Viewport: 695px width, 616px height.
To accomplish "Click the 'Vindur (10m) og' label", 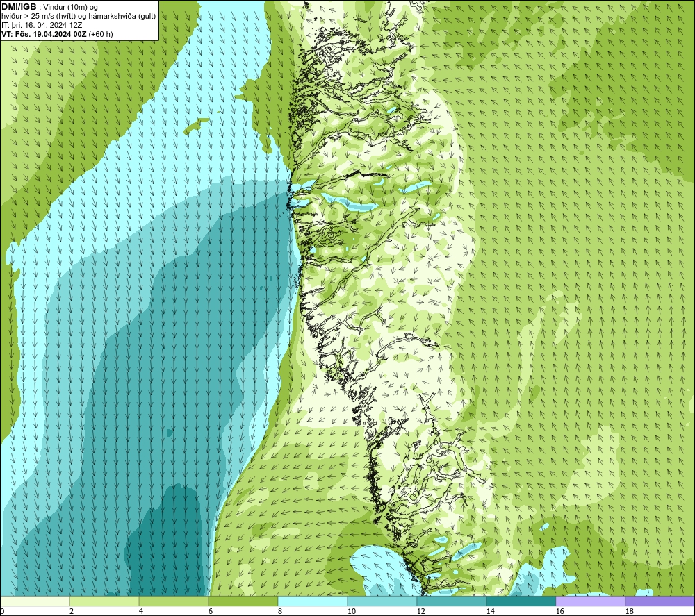I will [x=70, y=8].
